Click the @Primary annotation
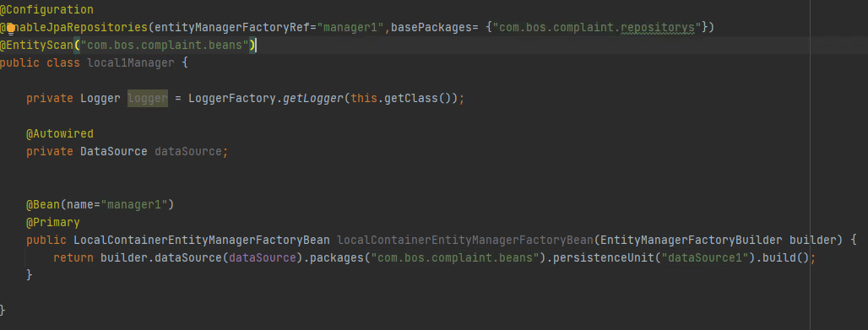This screenshot has height=330, width=868. [x=53, y=222]
